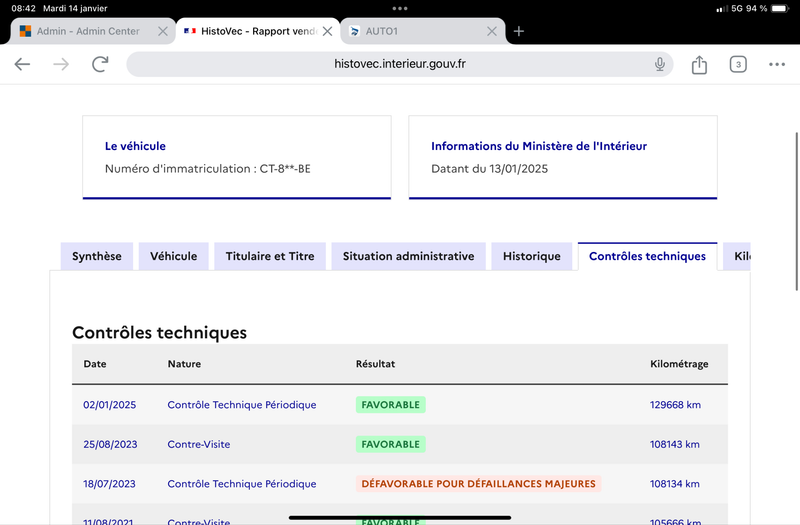Click the forward navigation arrow
Screen dimensions: 800x525
[61, 64]
